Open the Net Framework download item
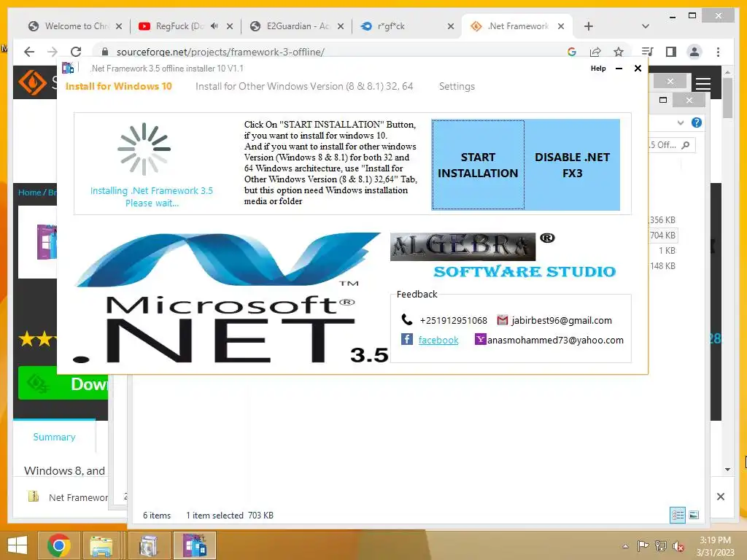Viewport: 747px width, 560px height. [69, 497]
